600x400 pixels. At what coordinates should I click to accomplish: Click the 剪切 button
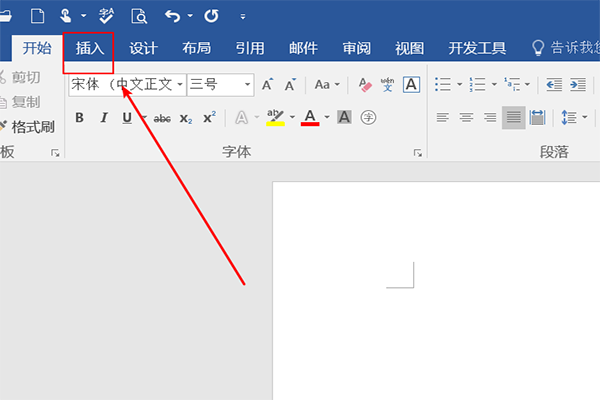pos(20,77)
